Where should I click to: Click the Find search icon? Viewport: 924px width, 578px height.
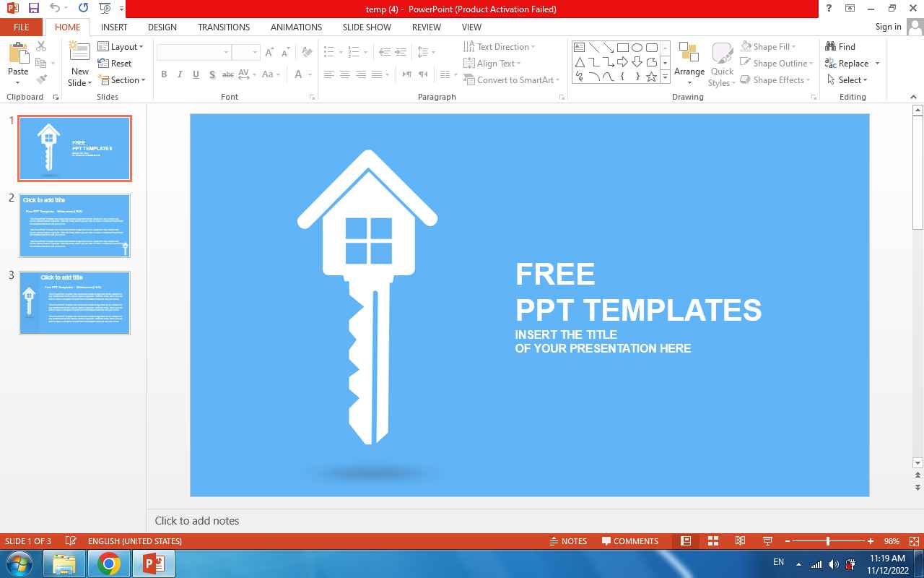point(840,46)
